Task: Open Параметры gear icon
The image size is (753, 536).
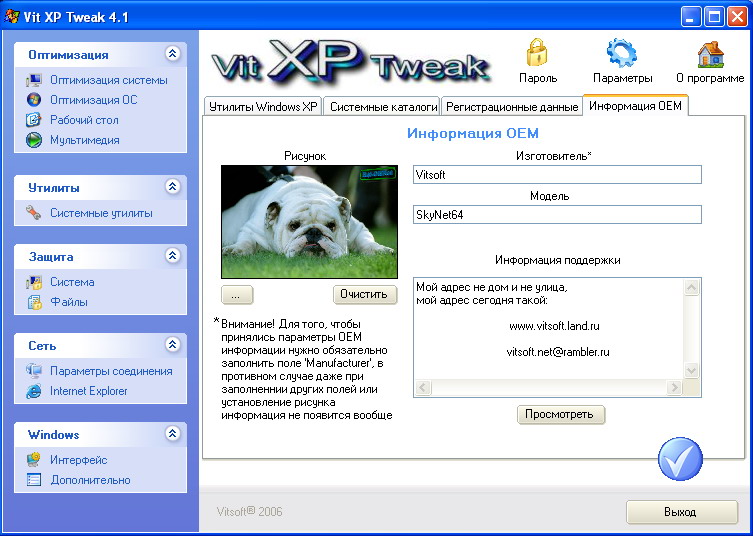Action: 622,54
